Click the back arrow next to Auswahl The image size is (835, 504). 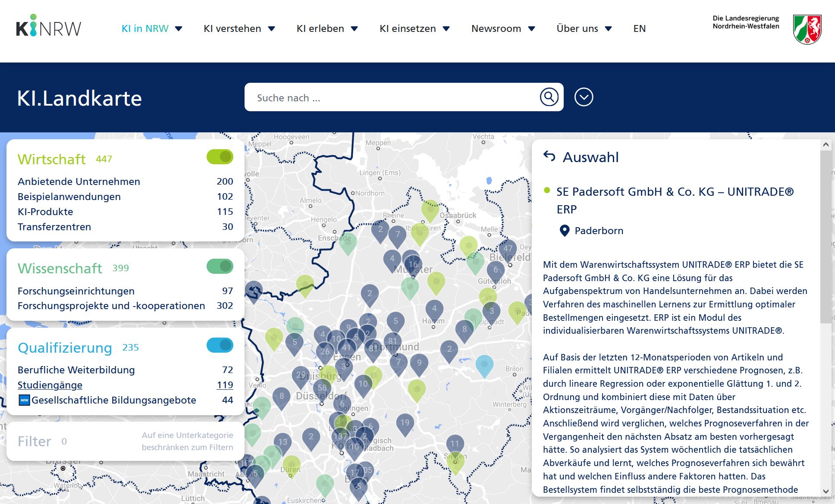click(x=549, y=156)
